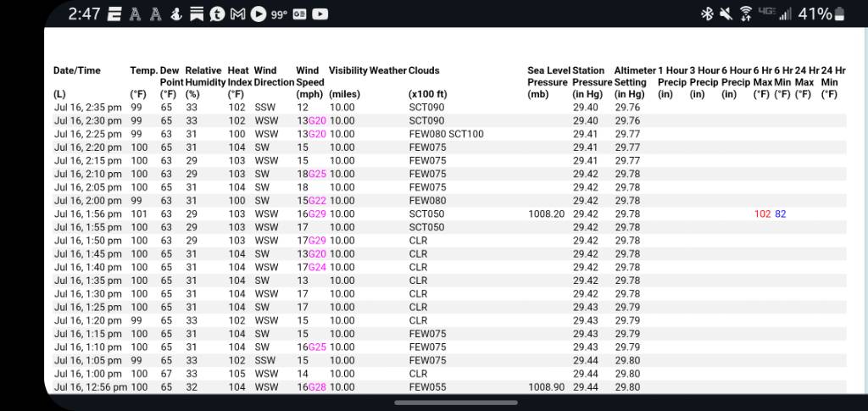Open the YouTube notification icon
The width and height of the screenshot is (868, 411).
[320, 14]
